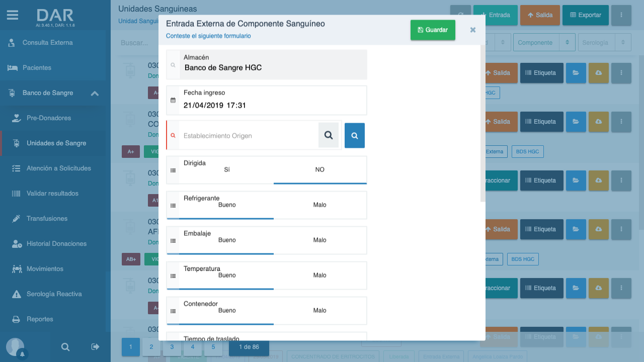The image size is (644, 362).
Task: Click the 1 de 86 page indicator
Action: [x=249, y=347]
